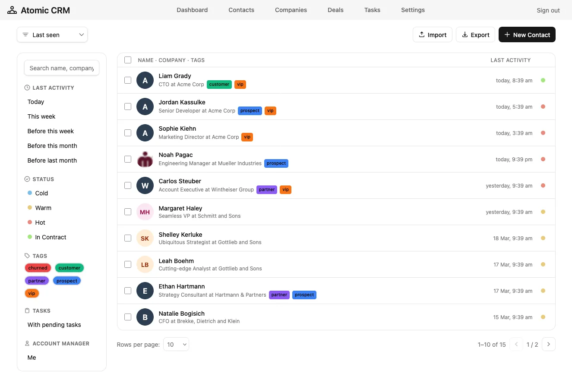Filter by the Hot status

click(40, 223)
